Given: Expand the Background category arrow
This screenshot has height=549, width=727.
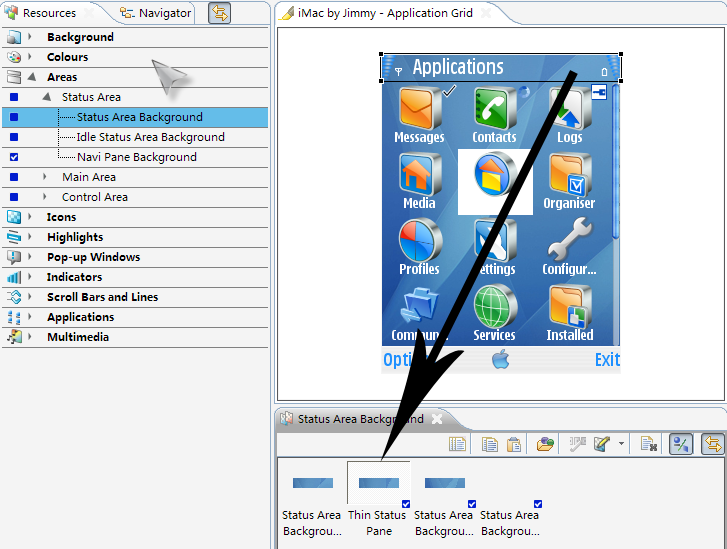Looking at the screenshot, I should coord(30,36).
